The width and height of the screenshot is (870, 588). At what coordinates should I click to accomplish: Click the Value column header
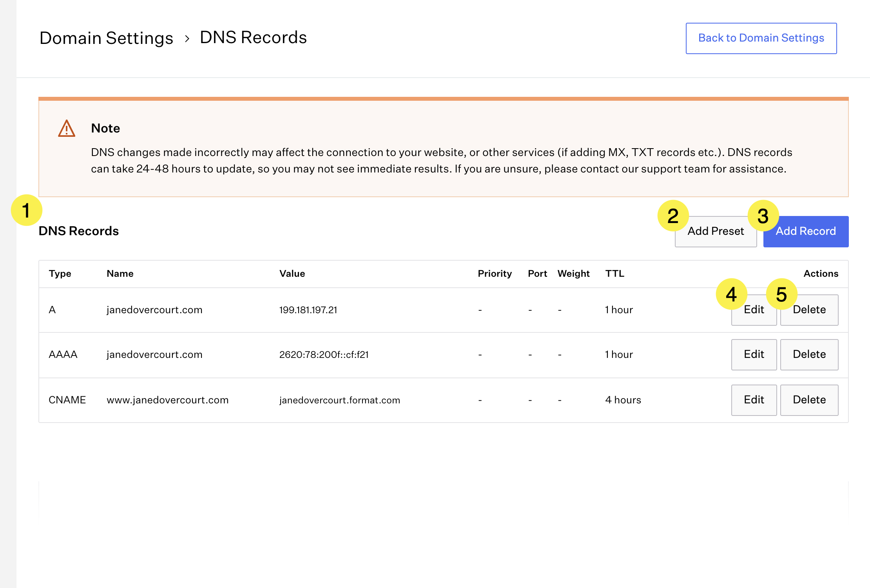(292, 274)
